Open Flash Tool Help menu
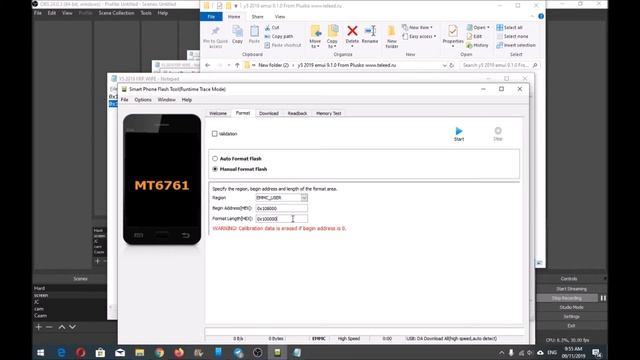The width and height of the screenshot is (640, 360). 187,100
